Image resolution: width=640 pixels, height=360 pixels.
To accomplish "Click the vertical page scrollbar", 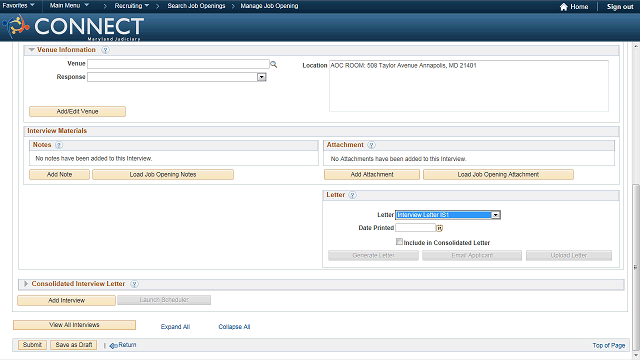I will (636, 267).
